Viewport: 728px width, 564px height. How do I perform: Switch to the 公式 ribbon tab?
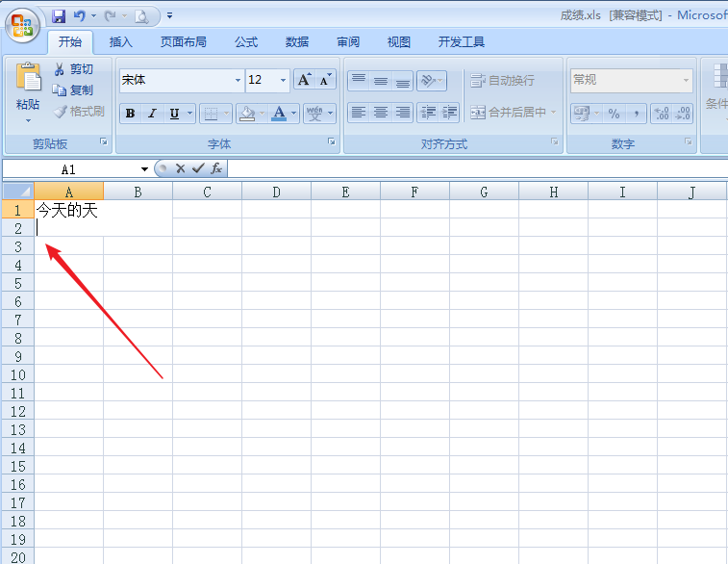246,42
